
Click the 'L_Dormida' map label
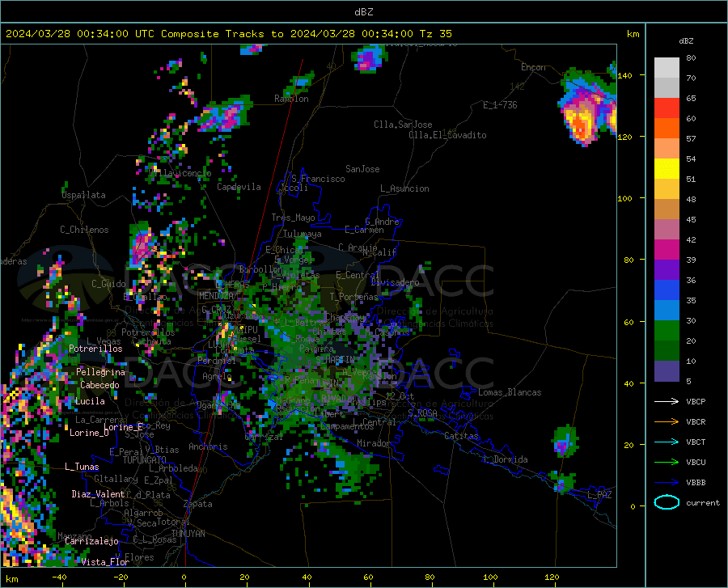(506, 459)
